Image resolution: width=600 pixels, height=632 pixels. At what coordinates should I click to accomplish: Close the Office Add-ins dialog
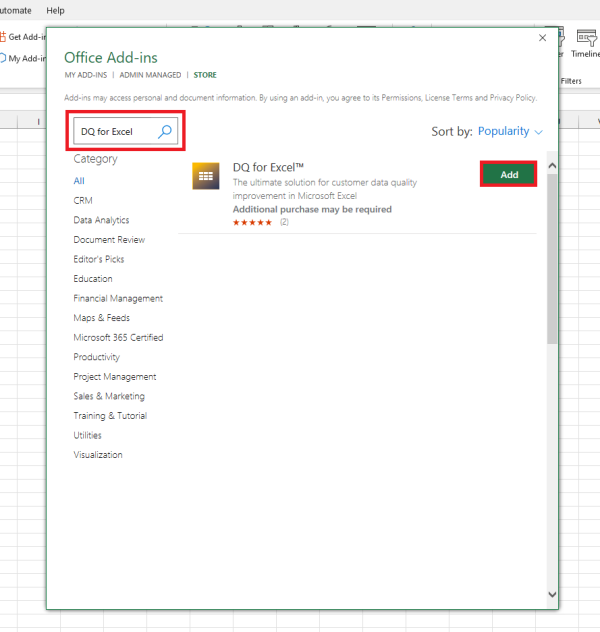pos(542,38)
